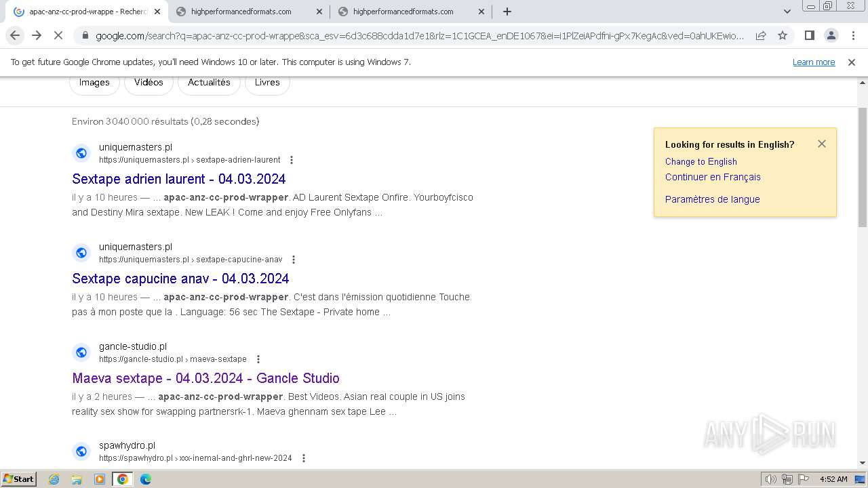868x488 pixels.
Task: Click Change to English link
Action: pyautogui.click(x=701, y=161)
